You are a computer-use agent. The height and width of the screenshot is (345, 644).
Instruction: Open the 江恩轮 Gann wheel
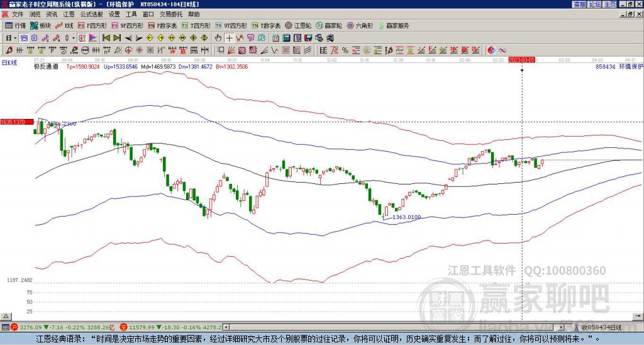299,25
